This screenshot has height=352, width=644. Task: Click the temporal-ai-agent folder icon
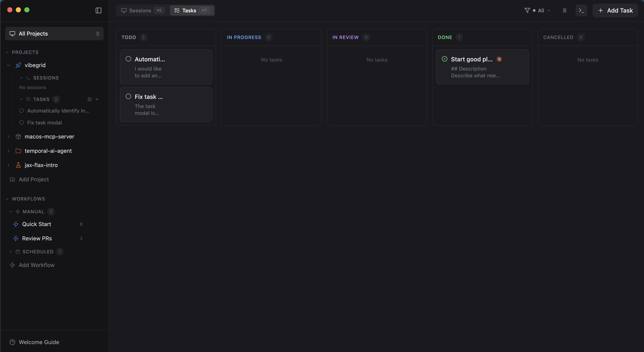click(18, 151)
